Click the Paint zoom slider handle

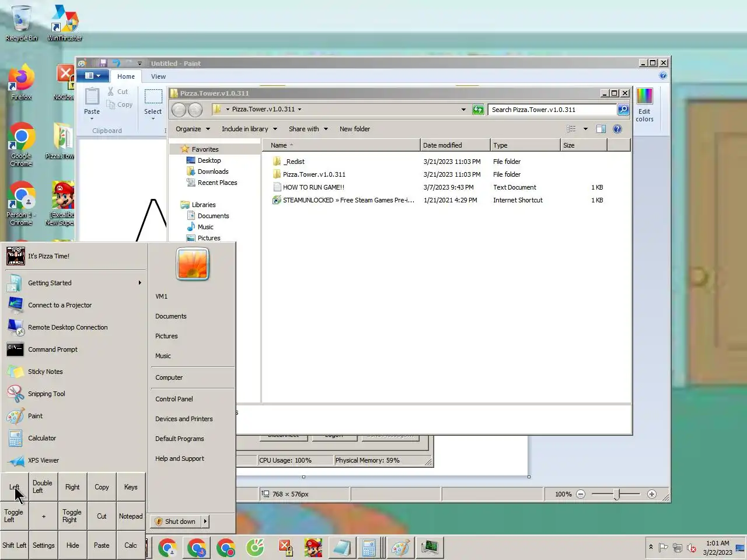pos(616,494)
